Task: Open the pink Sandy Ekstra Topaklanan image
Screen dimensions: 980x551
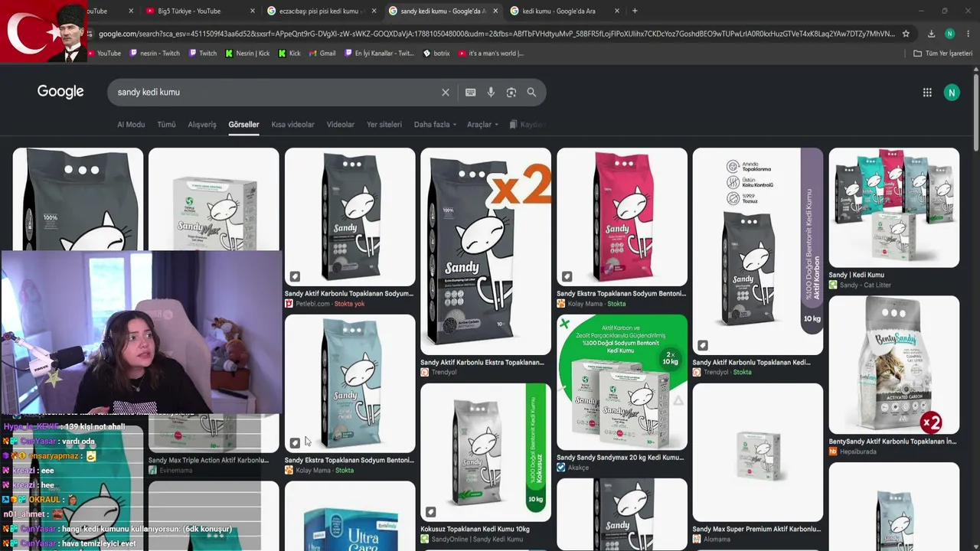Action: 622,217
